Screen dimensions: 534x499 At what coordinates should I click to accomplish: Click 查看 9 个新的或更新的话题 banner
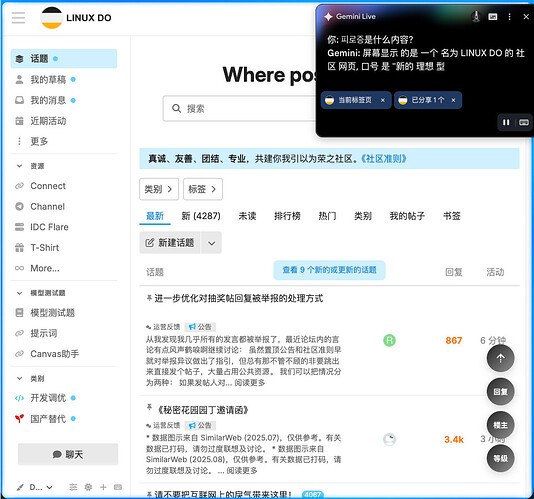[x=329, y=270]
